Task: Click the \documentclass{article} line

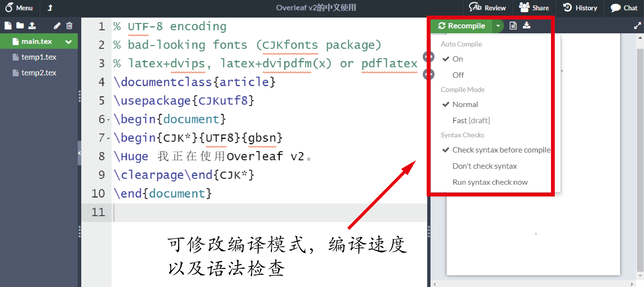Action: pos(194,82)
